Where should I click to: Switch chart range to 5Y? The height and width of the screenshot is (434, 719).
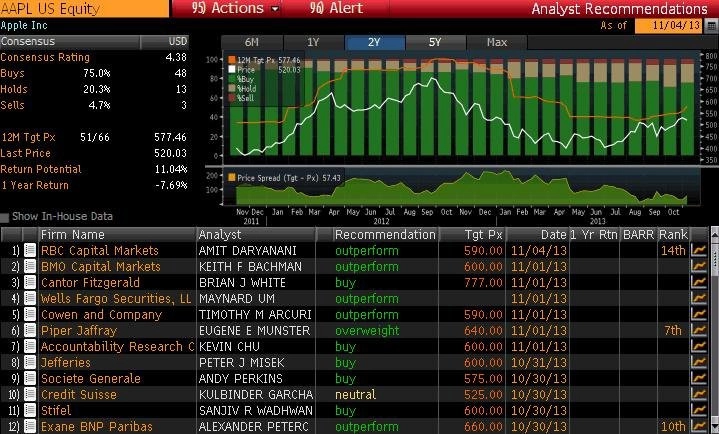point(435,42)
